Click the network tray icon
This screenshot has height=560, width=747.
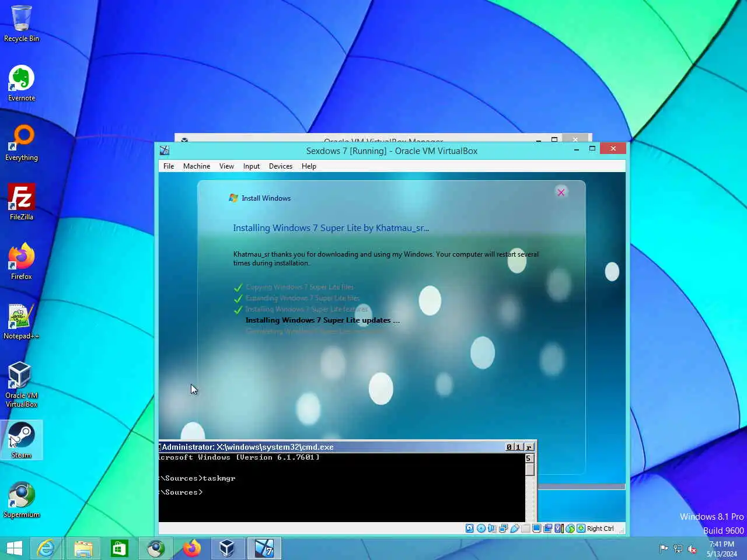pos(678,548)
